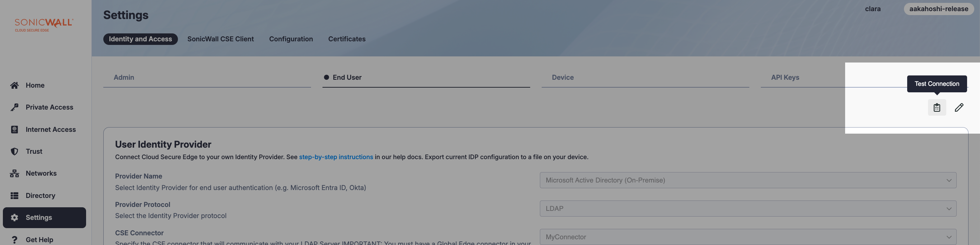Open the CSE Connector MyConnector dropdown
This screenshot has width=980, height=245.
pos(748,237)
